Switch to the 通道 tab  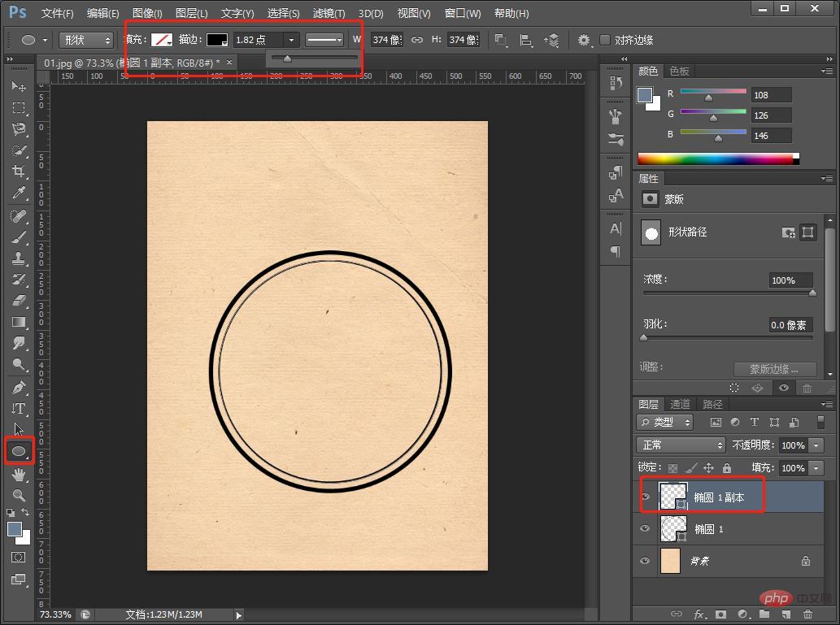(680, 404)
